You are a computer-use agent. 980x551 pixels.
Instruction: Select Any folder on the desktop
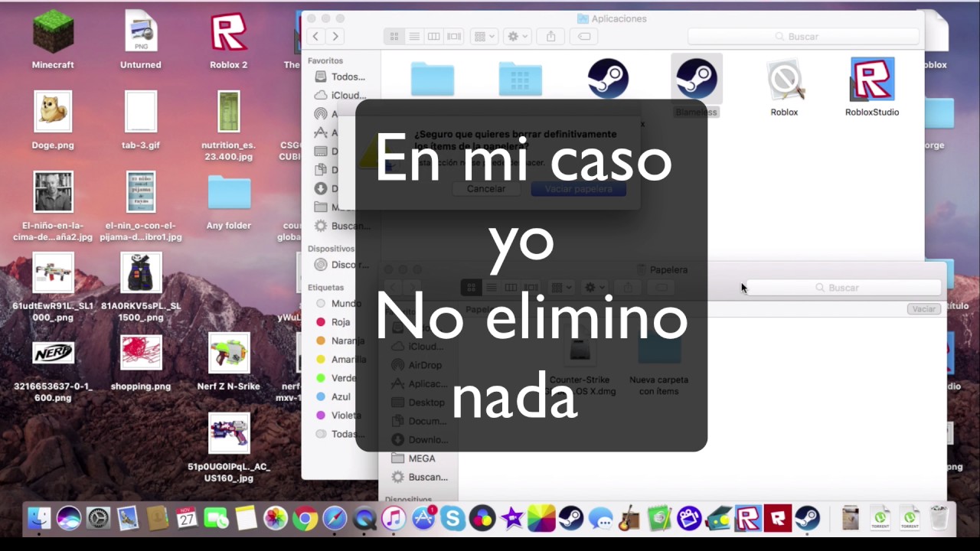(x=229, y=201)
